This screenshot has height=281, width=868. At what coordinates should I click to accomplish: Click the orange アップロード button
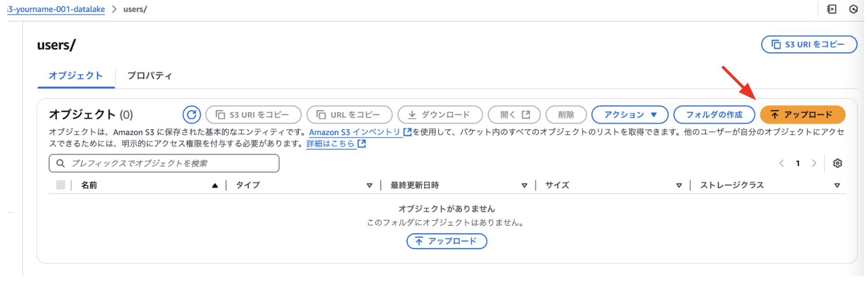[x=803, y=115]
